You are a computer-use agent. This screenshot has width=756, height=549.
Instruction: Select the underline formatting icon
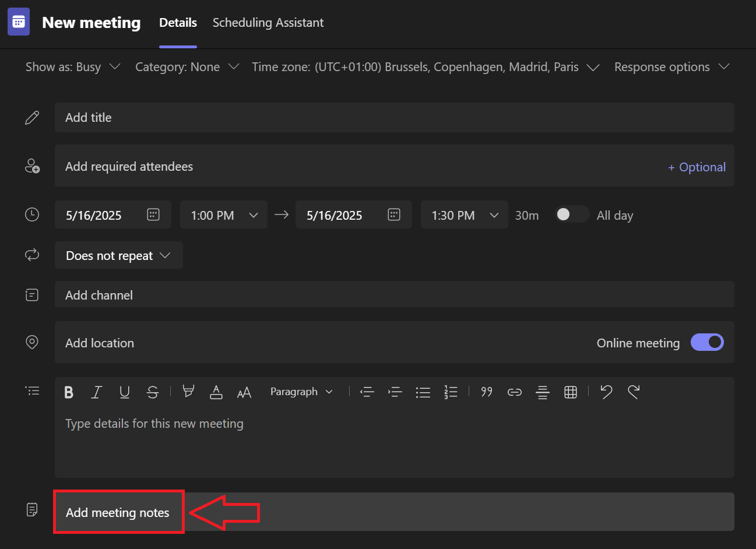tap(125, 392)
